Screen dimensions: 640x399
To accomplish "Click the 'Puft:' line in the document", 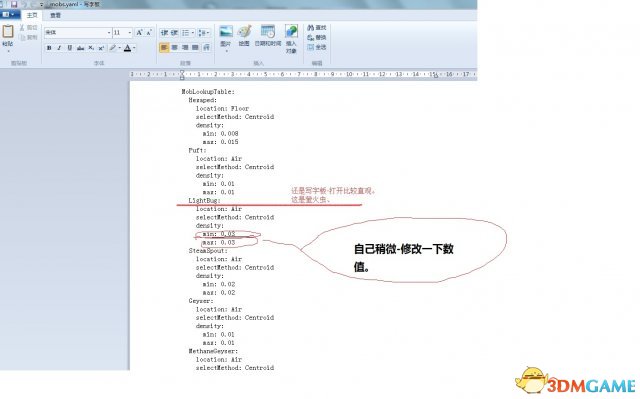I will tap(197, 150).
